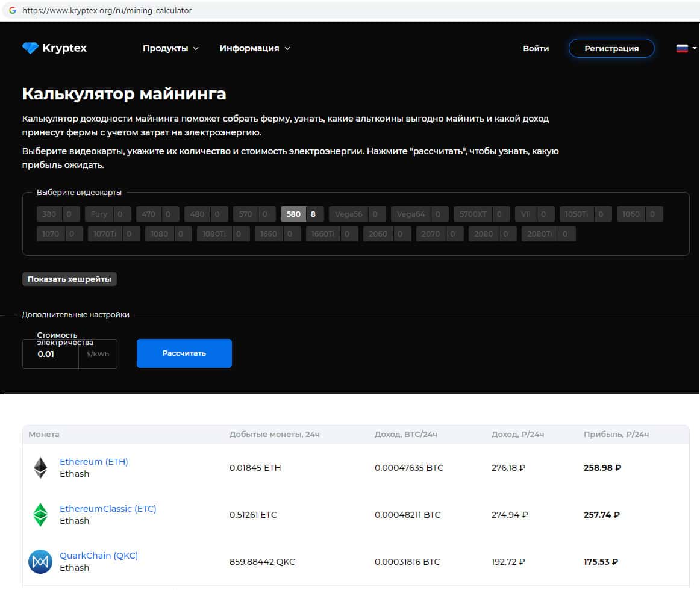This screenshot has width=700, height=590.
Task: Click the electricity cost input field
Action: pos(51,354)
